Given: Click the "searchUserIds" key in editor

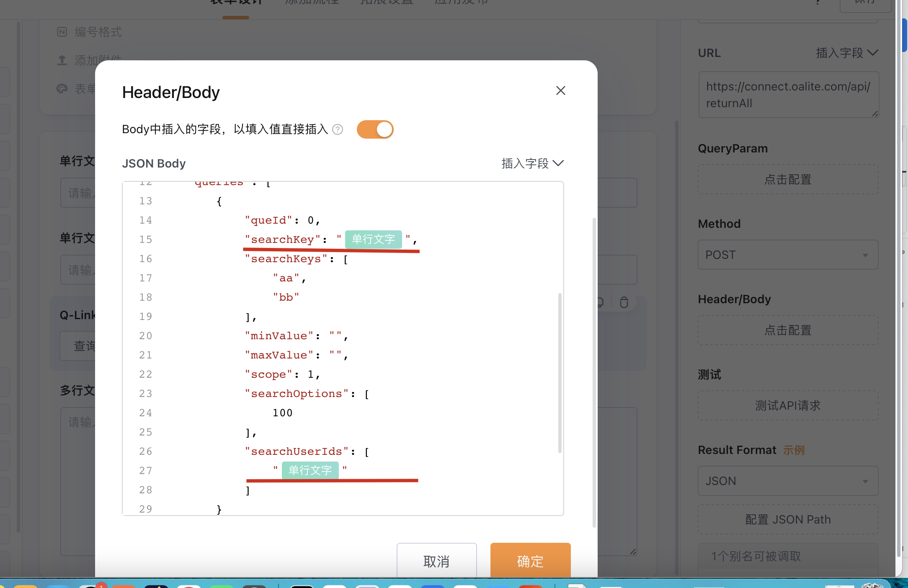Looking at the screenshot, I should 297,451.
